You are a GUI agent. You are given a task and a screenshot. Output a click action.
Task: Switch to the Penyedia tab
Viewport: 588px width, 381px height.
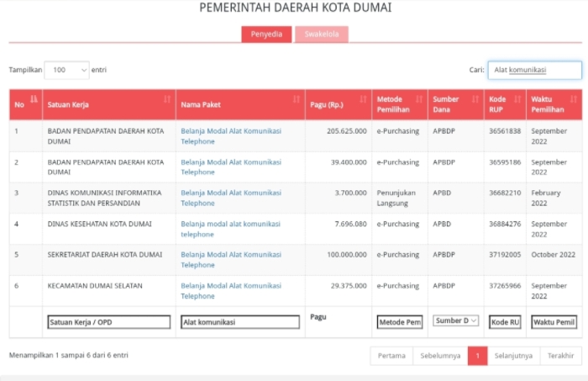[266, 34]
